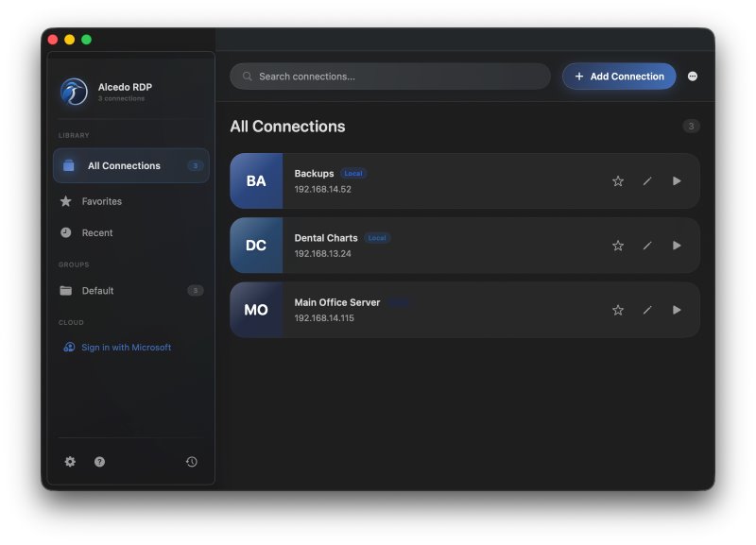Screen dimensions: 756x545
Task: Click the Main Office Server name
Action: click(x=337, y=302)
